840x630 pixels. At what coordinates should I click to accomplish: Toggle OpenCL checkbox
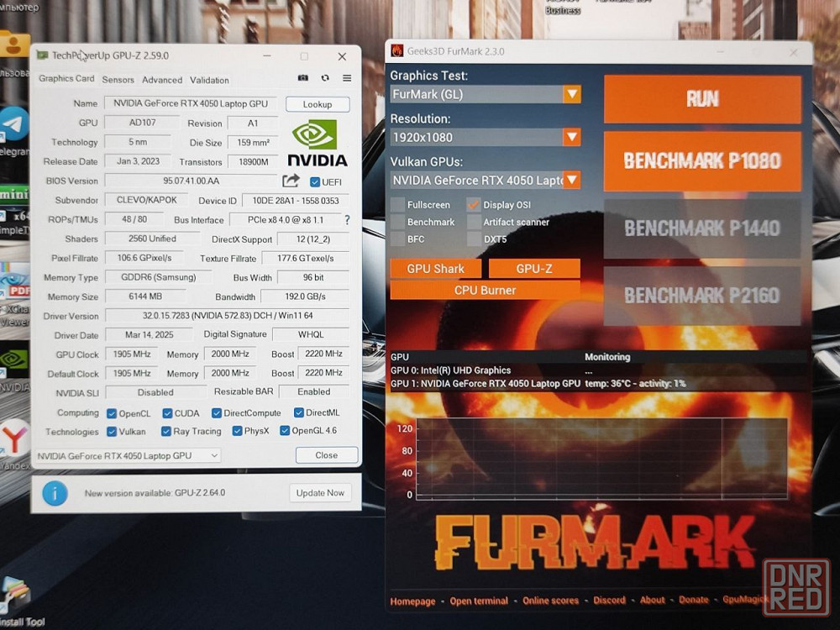pyautogui.click(x=112, y=413)
